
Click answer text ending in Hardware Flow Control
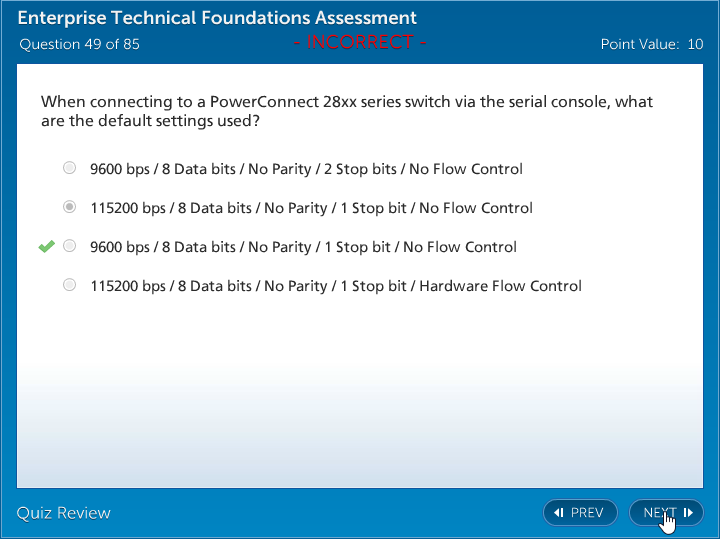pos(336,286)
